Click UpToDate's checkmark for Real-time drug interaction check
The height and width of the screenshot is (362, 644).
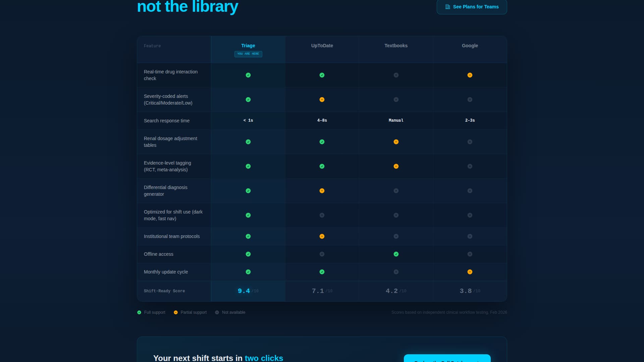pyautogui.click(x=322, y=75)
